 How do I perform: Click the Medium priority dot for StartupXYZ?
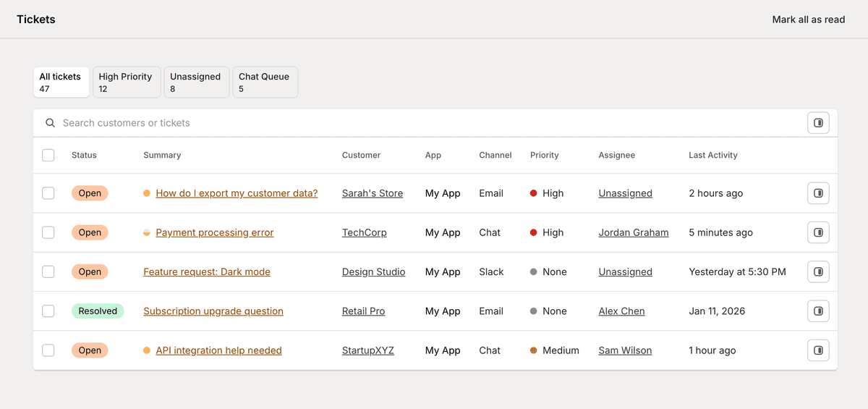(534, 350)
